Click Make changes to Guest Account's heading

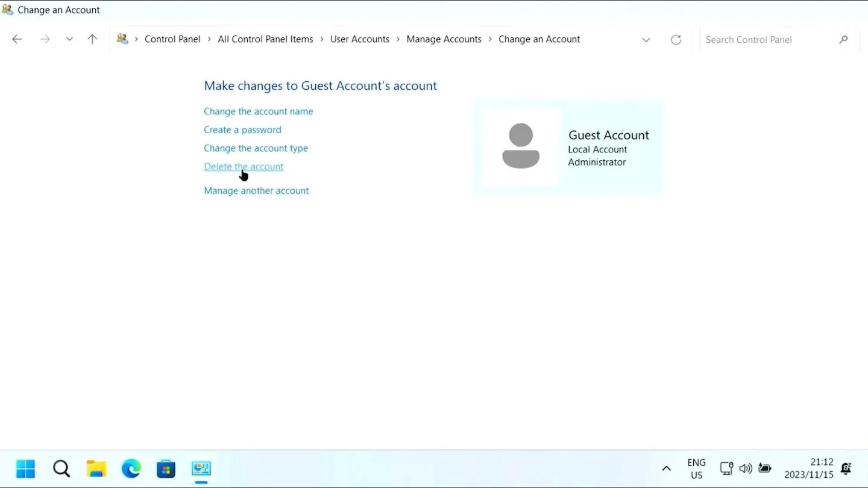pos(320,86)
